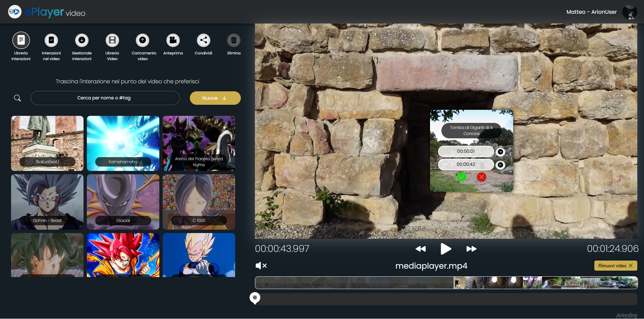Click the Condividi share icon
The image size is (644, 319).
pyautogui.click(x=203, y=40)
